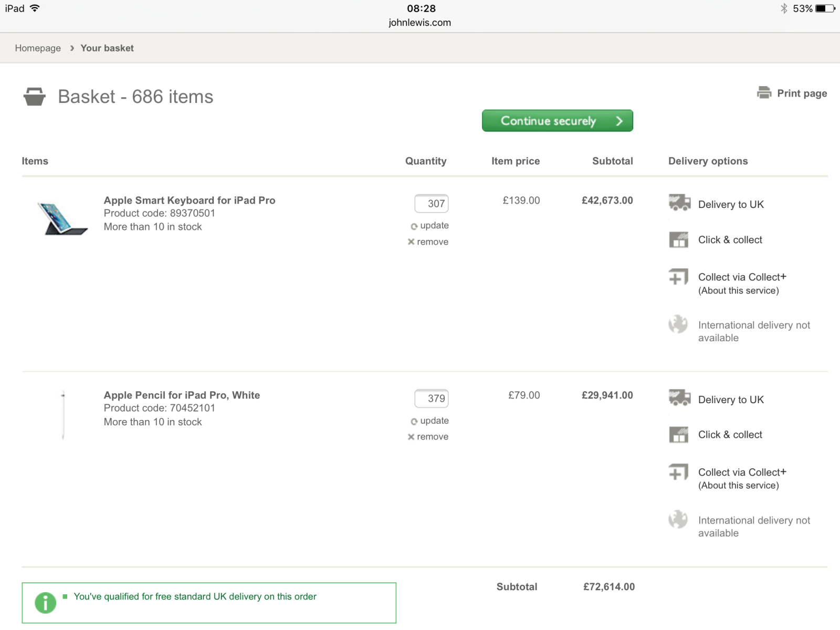Open the Apple Pencil product thumbnail
The height and width of the screenshot is (630, 840).
(63, 415)
